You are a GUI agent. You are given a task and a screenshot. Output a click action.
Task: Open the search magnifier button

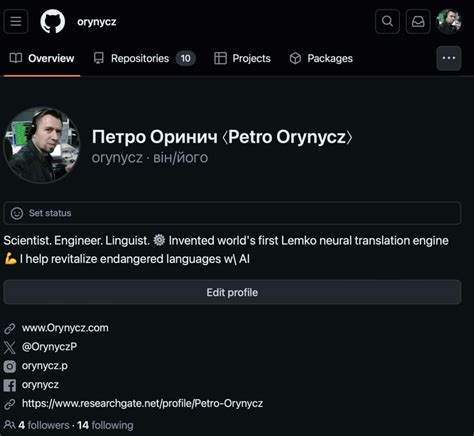[x=387, y=22]
